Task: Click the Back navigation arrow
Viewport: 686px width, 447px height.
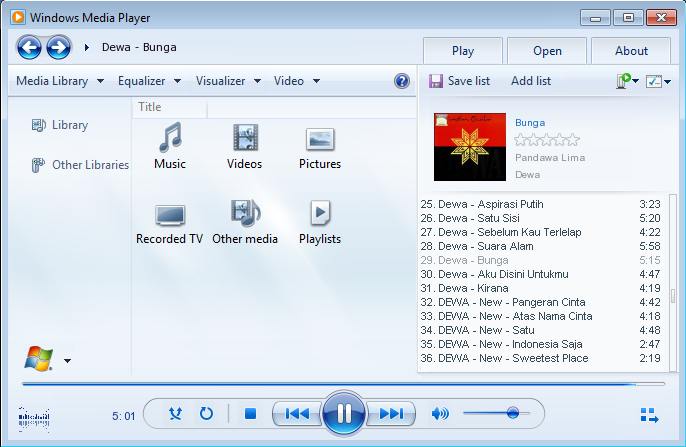Action: (29, 47)
